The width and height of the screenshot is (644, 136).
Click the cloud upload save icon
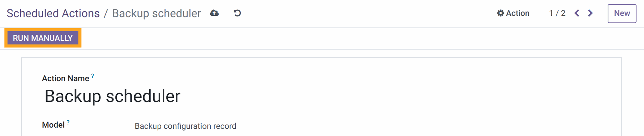coord(214,13)
